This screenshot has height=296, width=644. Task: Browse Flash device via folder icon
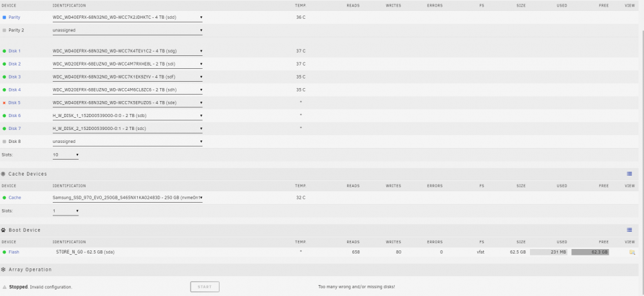coord(632,252)
